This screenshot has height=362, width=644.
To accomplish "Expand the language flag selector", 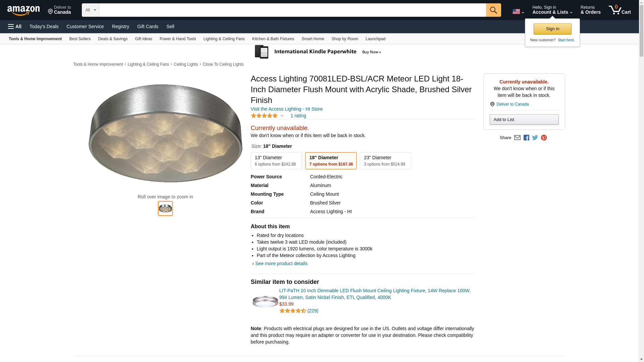I will [x=518, y=12].
